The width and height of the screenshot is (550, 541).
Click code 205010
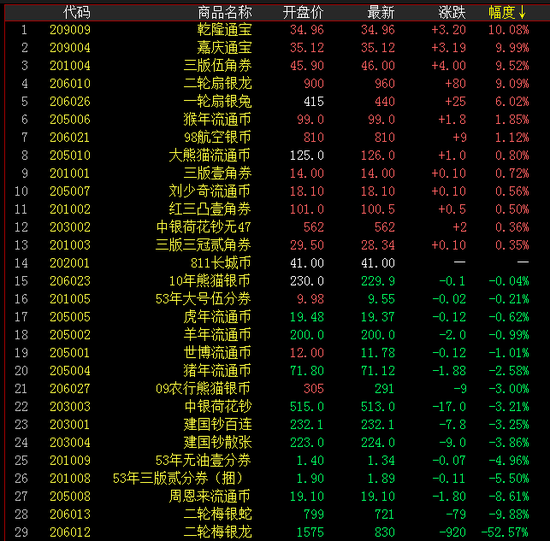pyautogui.click(x=70, y=155)
